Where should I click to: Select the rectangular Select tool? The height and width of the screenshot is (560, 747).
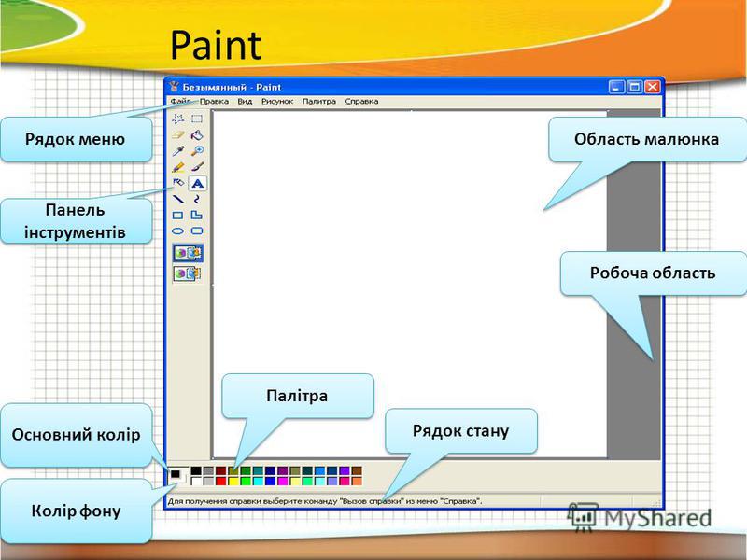(197, 119)
